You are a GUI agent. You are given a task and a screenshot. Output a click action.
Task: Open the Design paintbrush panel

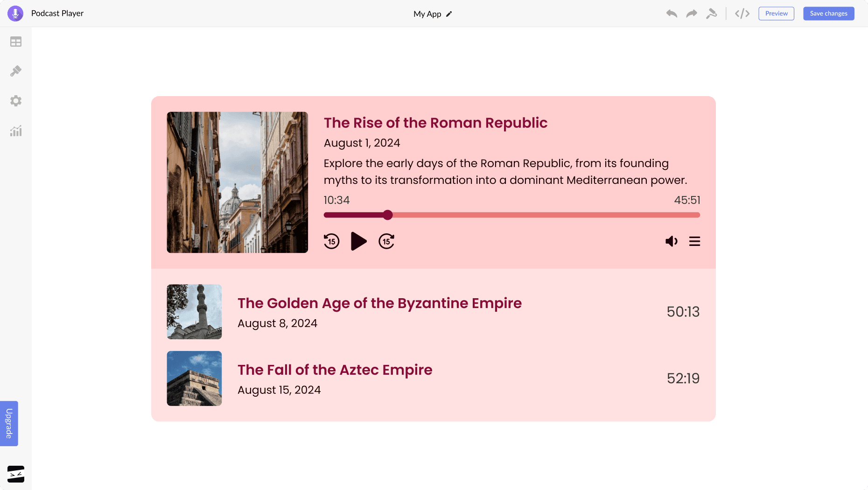[15, 71]
